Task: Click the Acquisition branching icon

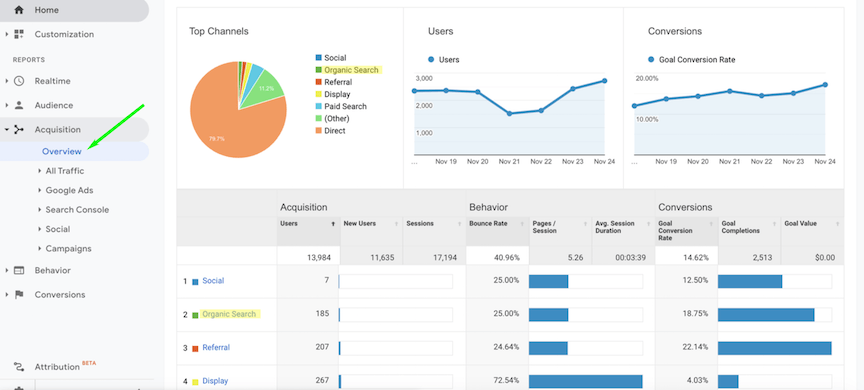Action: tap(19, 129)
